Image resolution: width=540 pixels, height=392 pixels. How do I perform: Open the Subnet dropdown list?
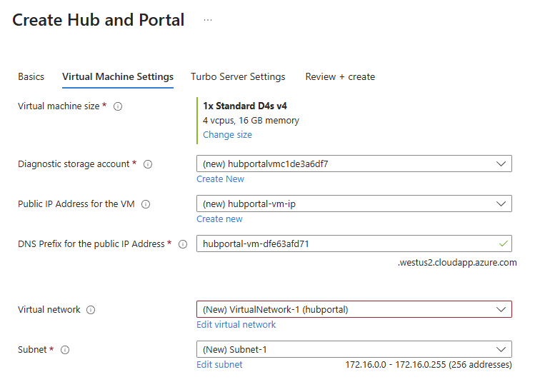(354, 349)
